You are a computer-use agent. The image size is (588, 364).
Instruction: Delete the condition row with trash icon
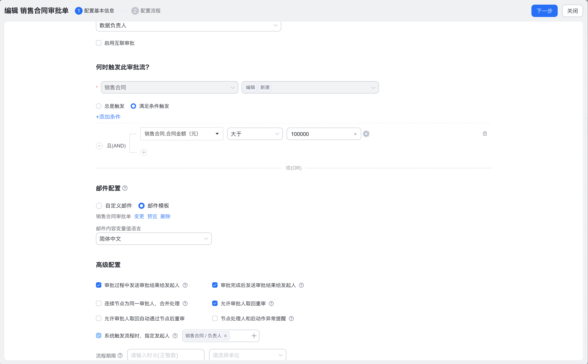[x=485, y=134]
